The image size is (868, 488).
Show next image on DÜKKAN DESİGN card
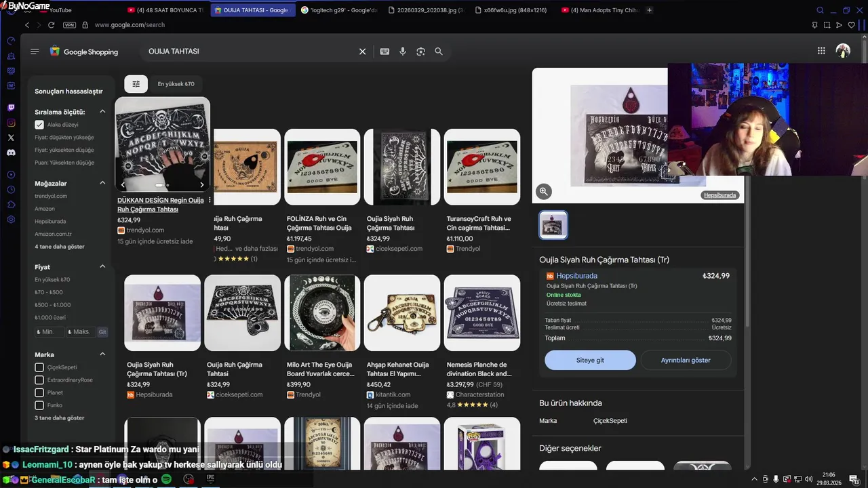201,184
